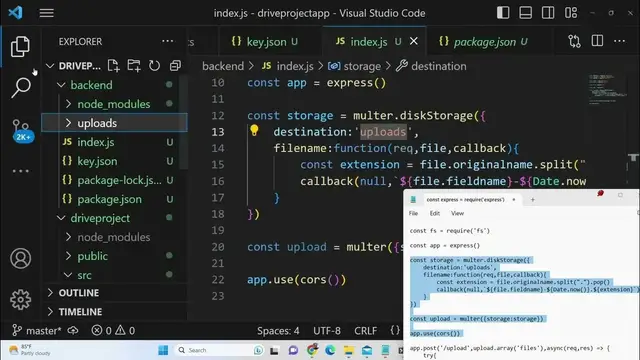640x360 pixels.
Task: Collapse the driveproject folder
Action: click(x=61, y=218)
